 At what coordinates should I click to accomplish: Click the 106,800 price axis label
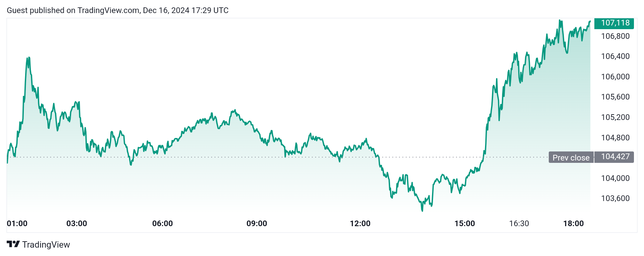[x=615, y=36]
